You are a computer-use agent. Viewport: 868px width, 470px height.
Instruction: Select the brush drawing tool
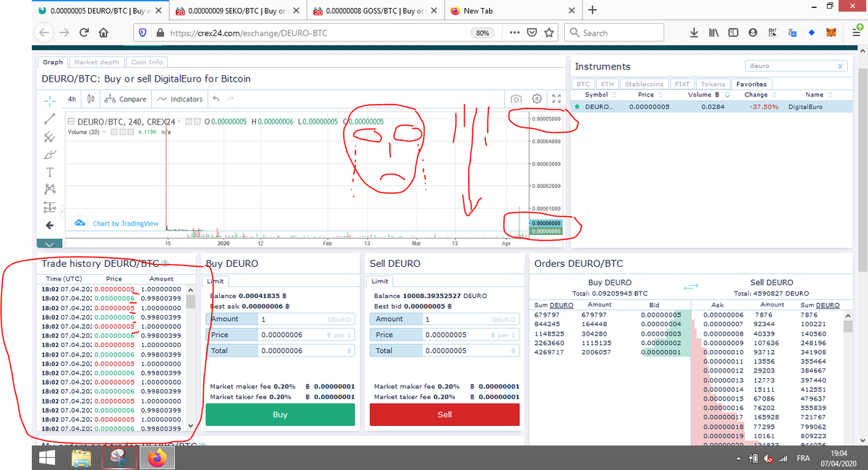pos(49,155)
